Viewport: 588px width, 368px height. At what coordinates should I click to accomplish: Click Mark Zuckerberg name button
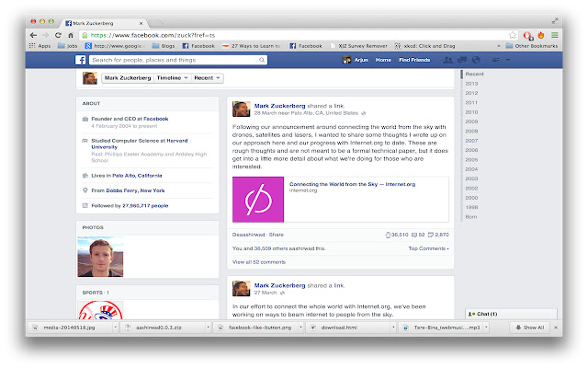coord(128,77)
